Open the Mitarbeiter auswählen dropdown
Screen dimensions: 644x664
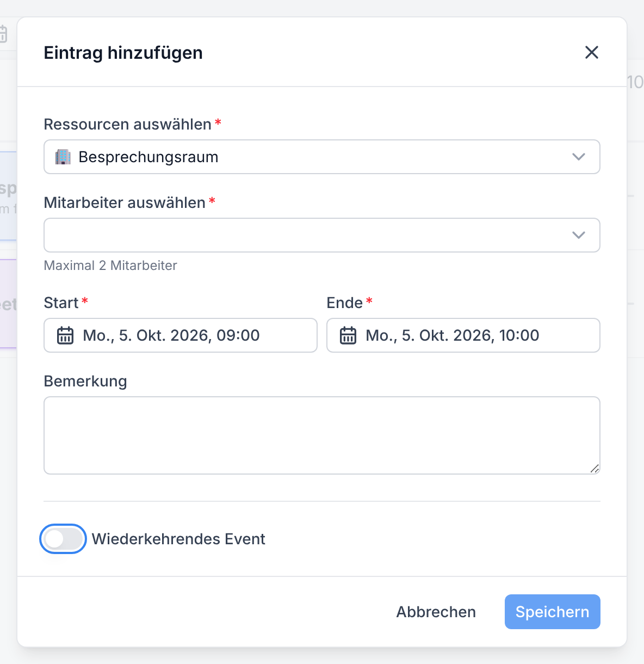coord(322,235)
